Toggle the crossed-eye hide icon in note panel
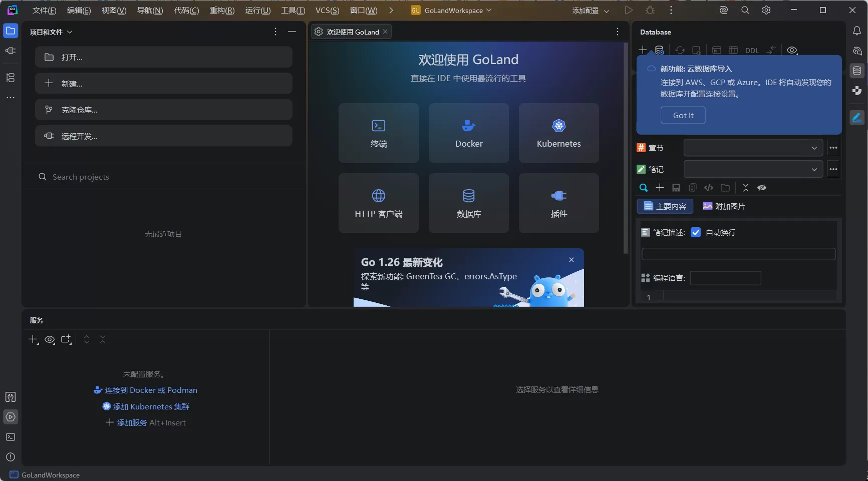 [762, 188]
